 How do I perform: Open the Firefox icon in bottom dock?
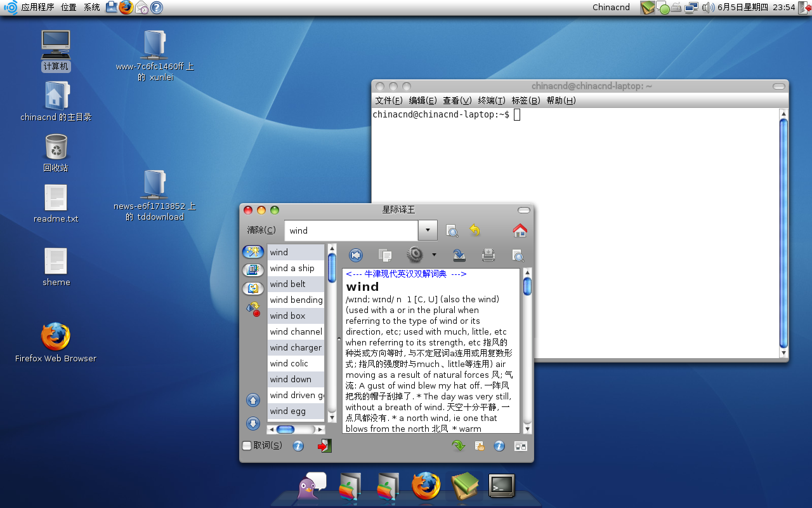coord(426,486)
